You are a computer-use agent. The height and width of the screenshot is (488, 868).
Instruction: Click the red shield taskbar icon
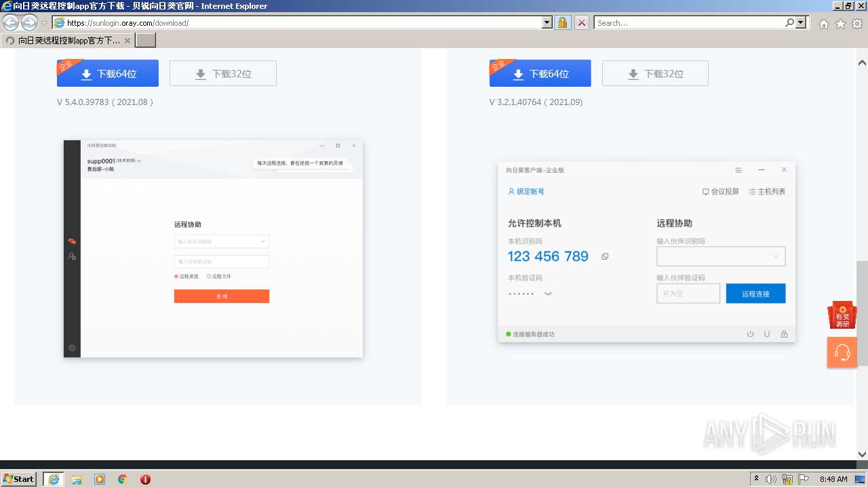(145, 479)
